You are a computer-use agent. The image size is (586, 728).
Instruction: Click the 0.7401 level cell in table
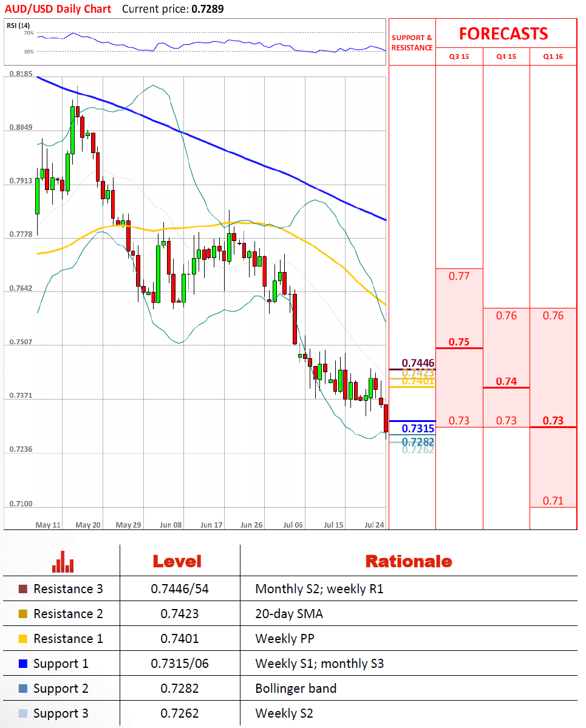(180, 639)
